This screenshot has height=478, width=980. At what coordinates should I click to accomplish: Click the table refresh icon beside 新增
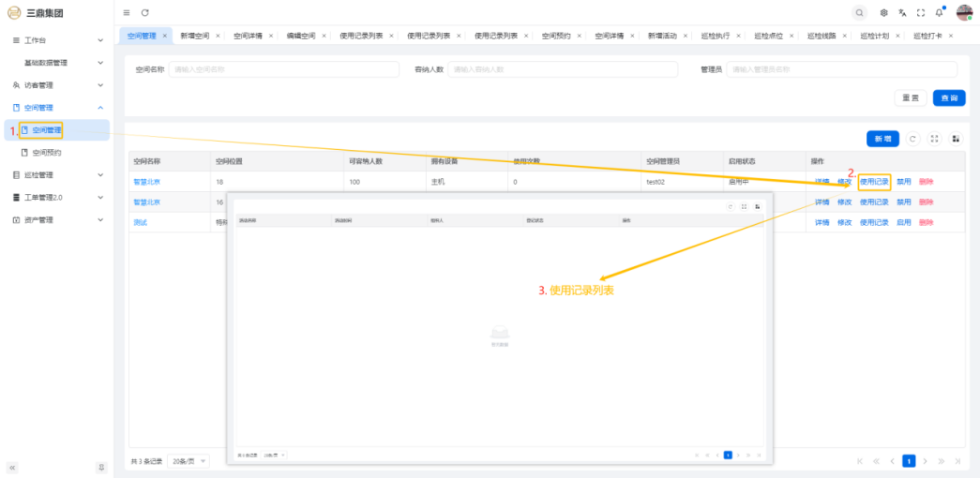(x=912, y=139)
